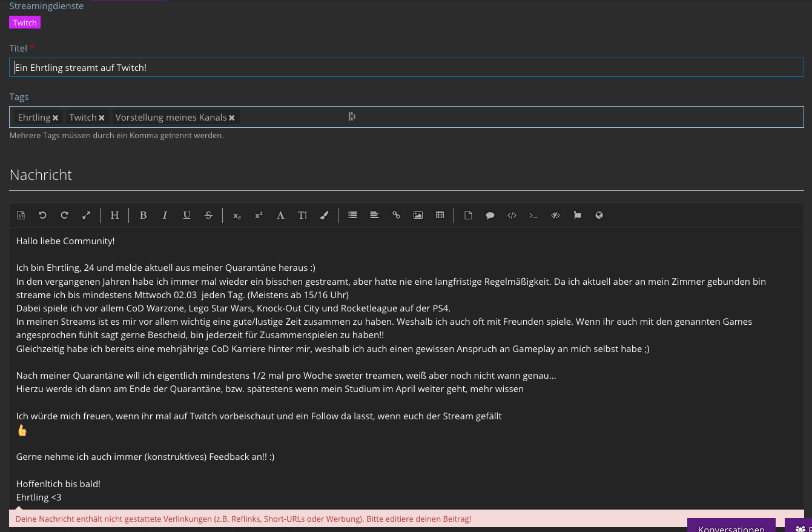Viewport: 812px width, 532px height.
Task: Insert an image via toolbar
Action: point(418,215)
